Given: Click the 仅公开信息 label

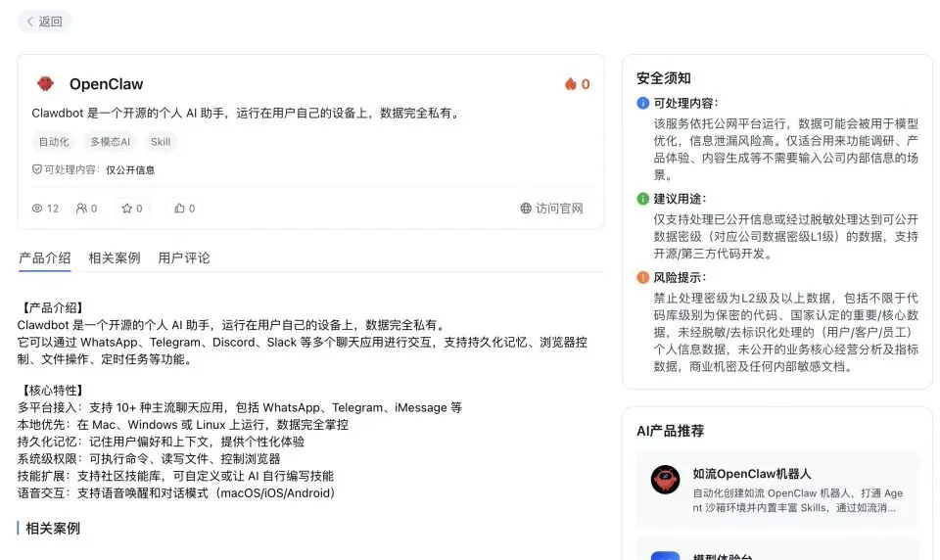Looking at the screenshot, I should pyautogui.click(x=130, y=170).
